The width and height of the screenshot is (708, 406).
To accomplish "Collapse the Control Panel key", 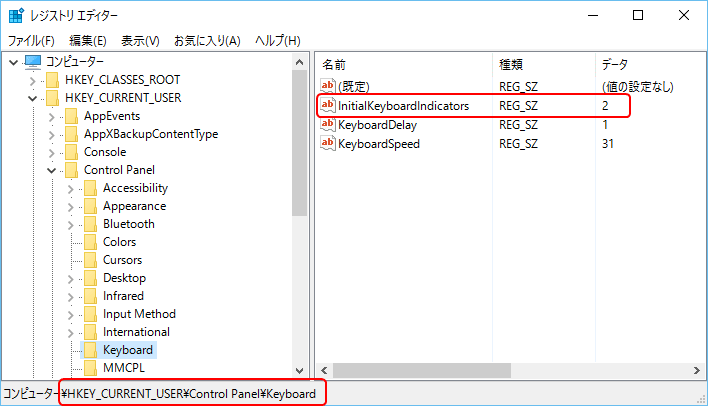I will [51, 170].
